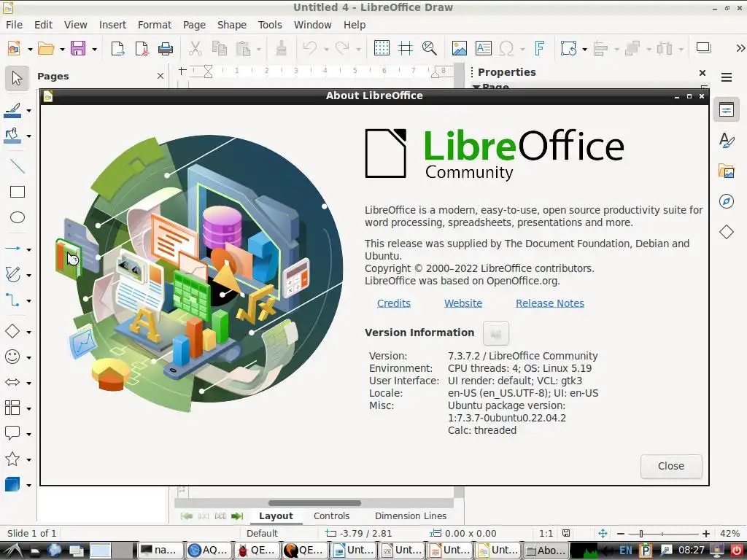Toggle Helplines While Moving icon
747x560 pixels.
click(406, 48)
